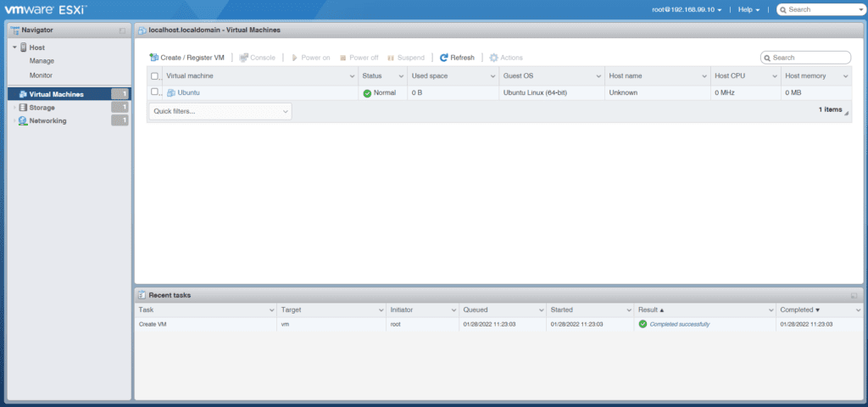Click the Completed successfully result link
The image size is (868, 407).
click(x=679, y=325)
